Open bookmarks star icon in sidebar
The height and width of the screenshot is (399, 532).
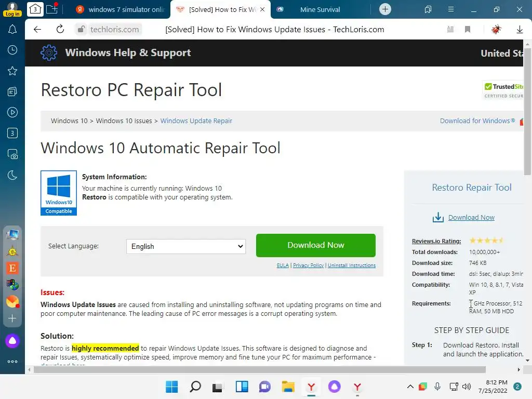[12, 71]
